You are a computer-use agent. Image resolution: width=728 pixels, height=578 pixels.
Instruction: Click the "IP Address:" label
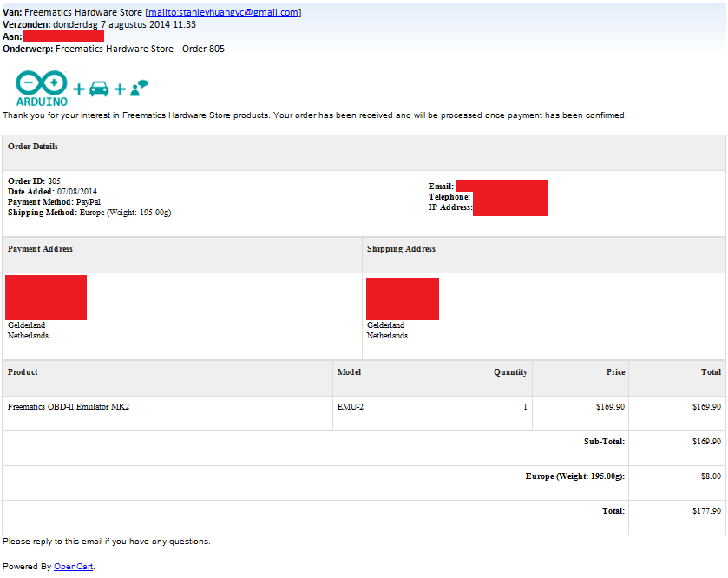tap(450, 207)
